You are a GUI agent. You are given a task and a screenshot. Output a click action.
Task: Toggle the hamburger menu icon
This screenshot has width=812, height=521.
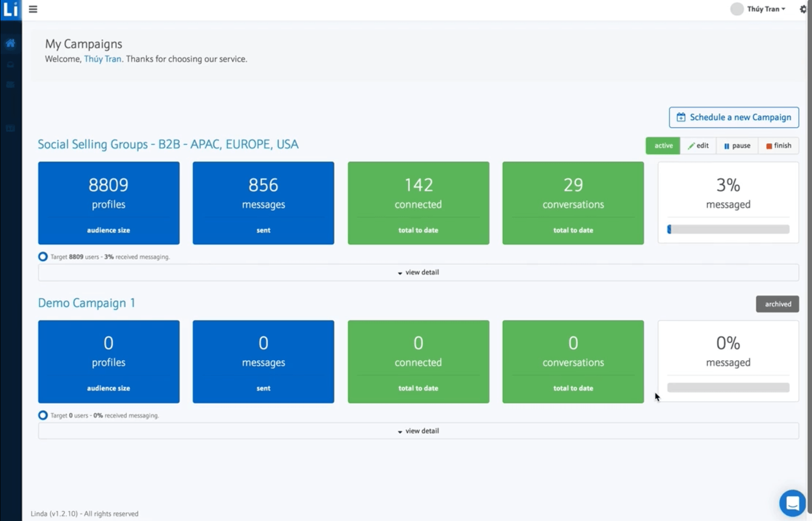coord(33,9)
